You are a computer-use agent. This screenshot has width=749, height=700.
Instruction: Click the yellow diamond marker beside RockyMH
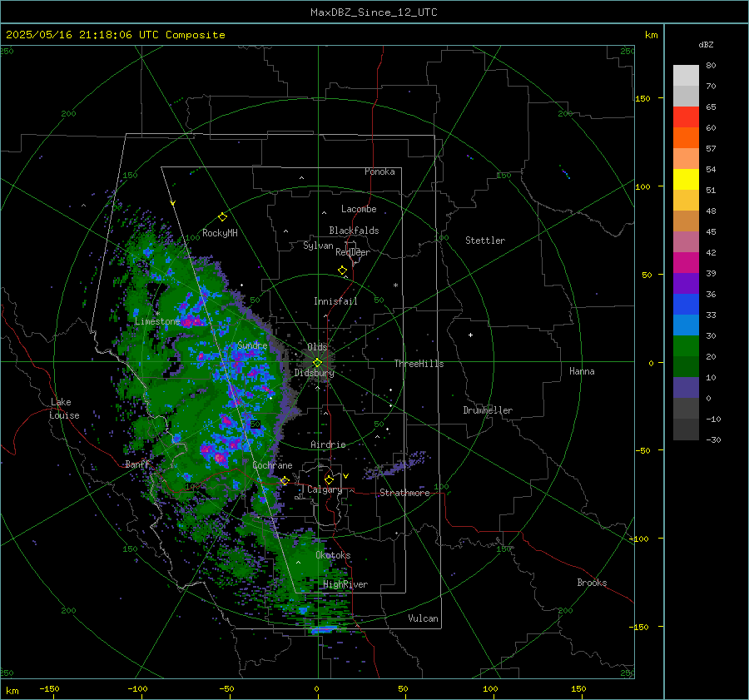[222, 217]
